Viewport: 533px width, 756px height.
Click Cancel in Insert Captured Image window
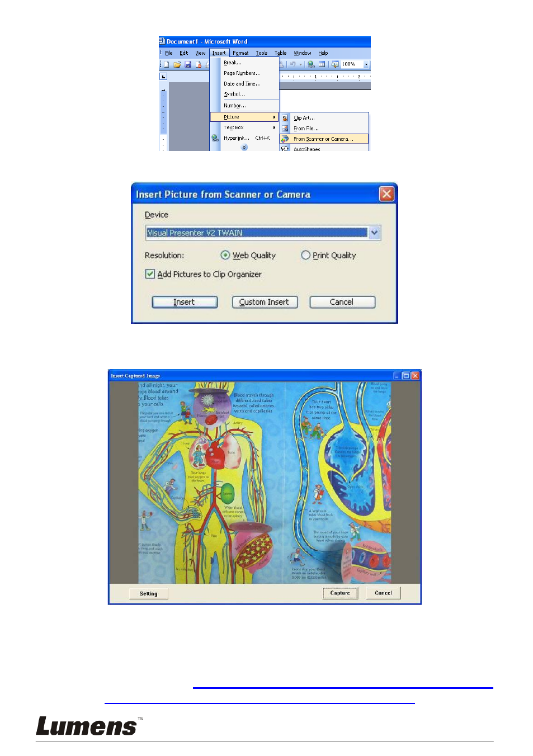pyautogui.click(x=384, y=593)
